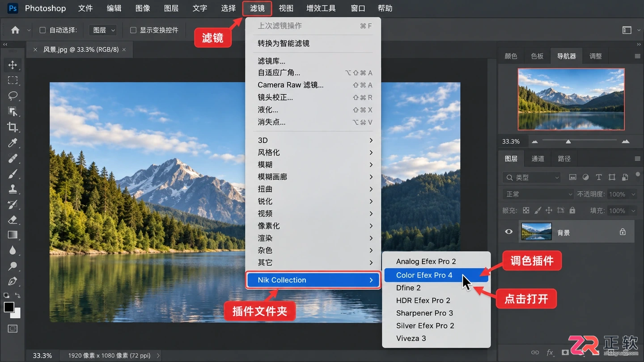Open the 正常 blend mode dropdown

coord(538,194)
